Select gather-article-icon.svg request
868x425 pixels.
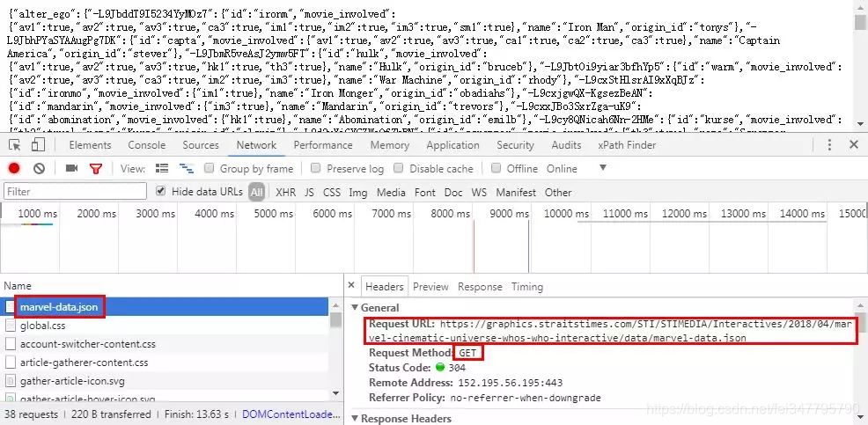(165, 381)
